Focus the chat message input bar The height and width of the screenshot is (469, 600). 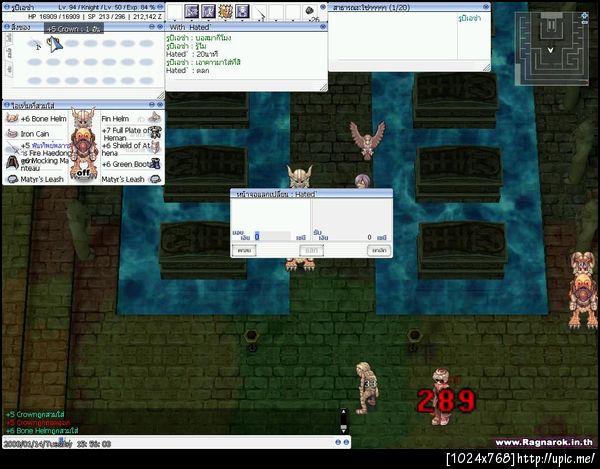point(168,443)
